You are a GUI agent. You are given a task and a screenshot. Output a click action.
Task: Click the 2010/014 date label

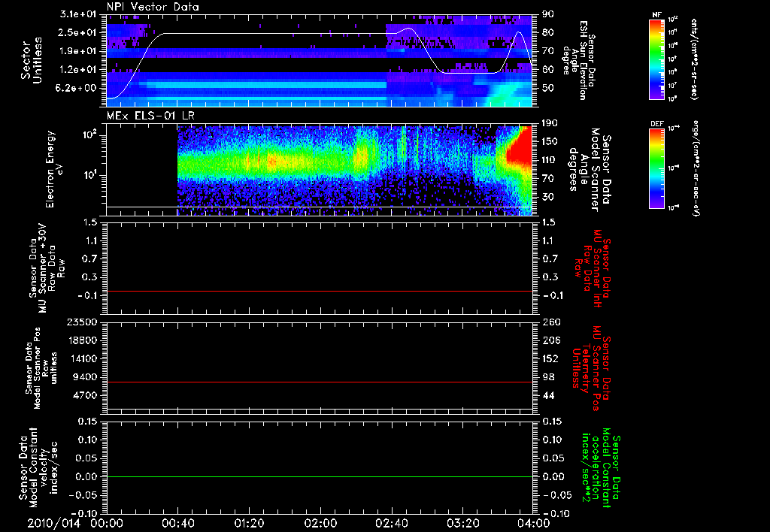tap(53, 523)
